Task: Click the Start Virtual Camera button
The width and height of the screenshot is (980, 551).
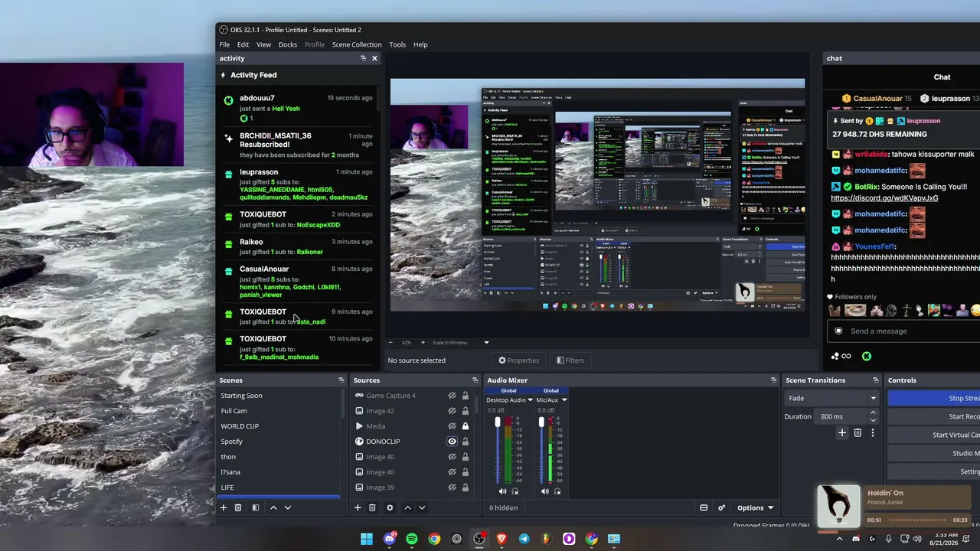Action: click(934, 435)
